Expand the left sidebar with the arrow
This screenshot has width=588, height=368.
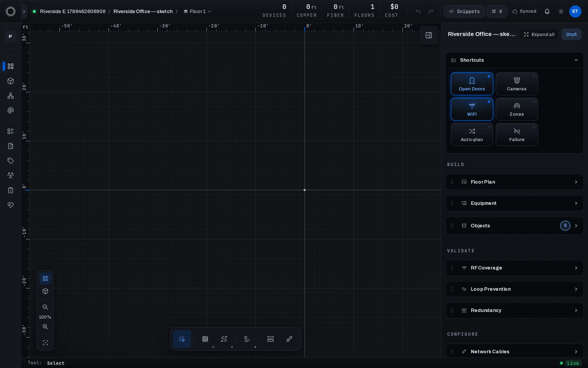(24, 11)
